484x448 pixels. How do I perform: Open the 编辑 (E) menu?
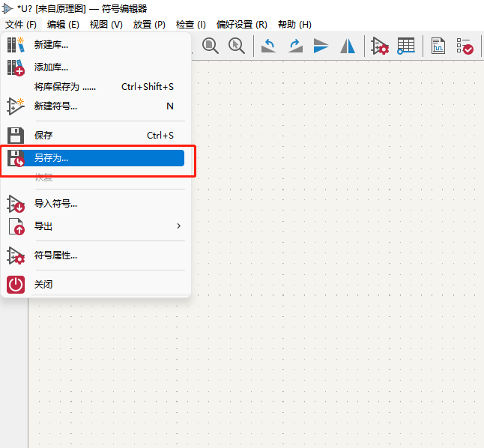tap(63, 25)
